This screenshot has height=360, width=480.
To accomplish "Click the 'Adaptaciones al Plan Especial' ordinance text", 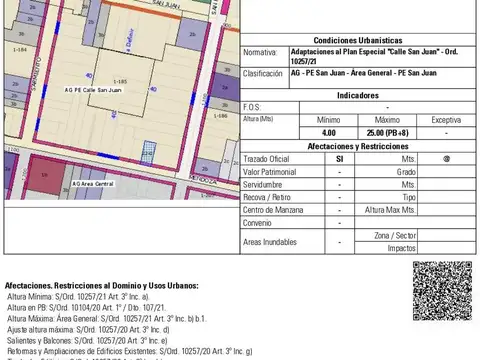I will [x=374, y=56].
